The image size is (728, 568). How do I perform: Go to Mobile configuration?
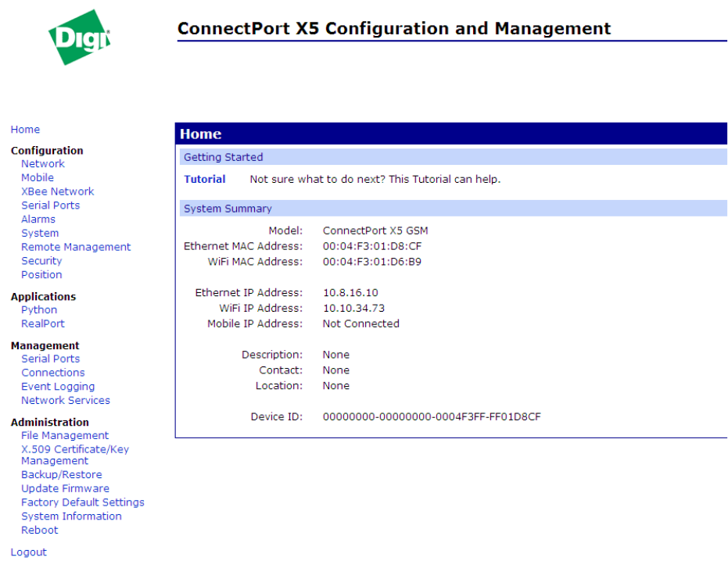[38, 177]
